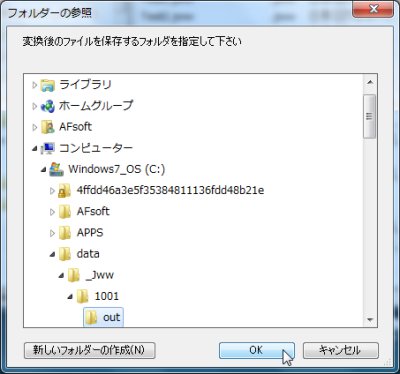Select the data folder name
Image resolution: width=400 pixels, height=374 pixels.
tap(88, 254)
